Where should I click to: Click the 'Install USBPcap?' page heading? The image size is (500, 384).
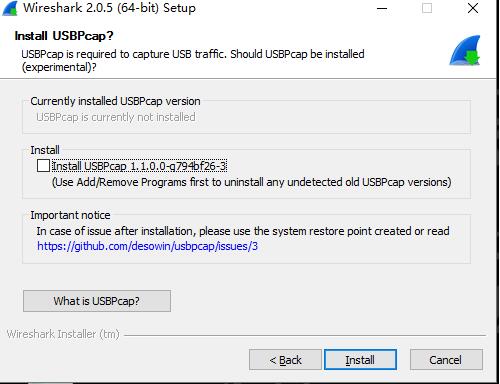click(64, 36)
